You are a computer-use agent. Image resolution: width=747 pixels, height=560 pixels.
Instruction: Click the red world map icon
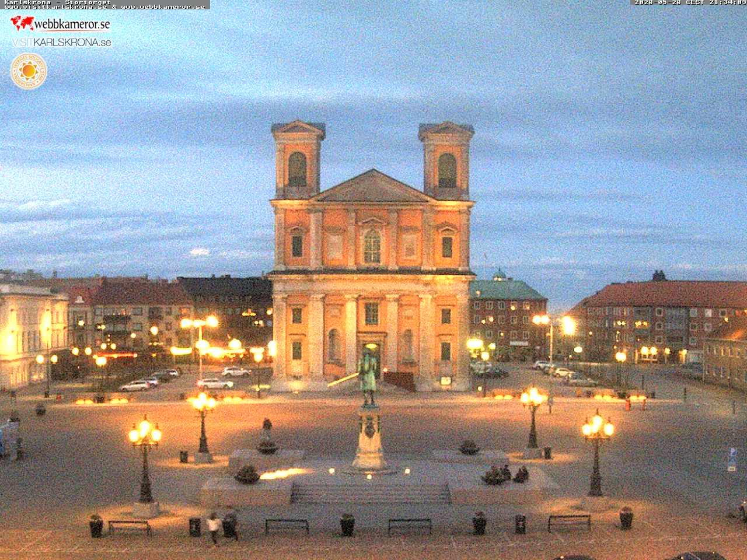tap(22, 23)
